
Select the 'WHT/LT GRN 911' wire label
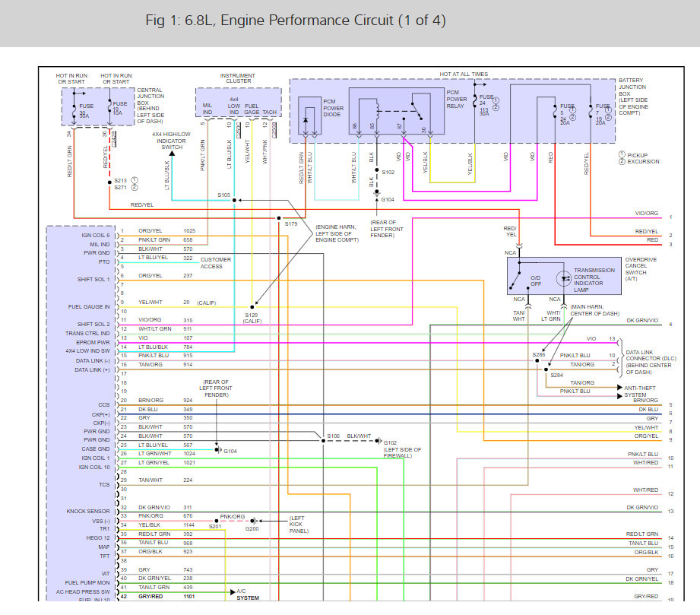point(165,328)
